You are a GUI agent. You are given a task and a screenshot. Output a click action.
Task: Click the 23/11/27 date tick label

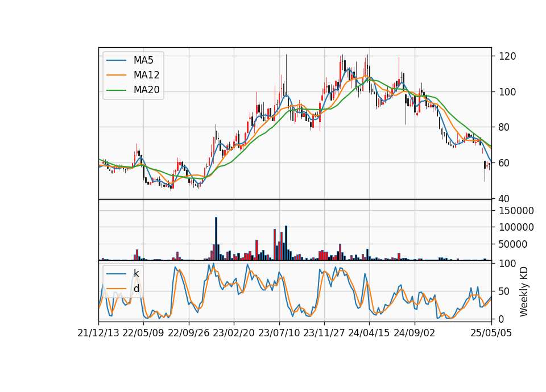(x=324, y=333)
